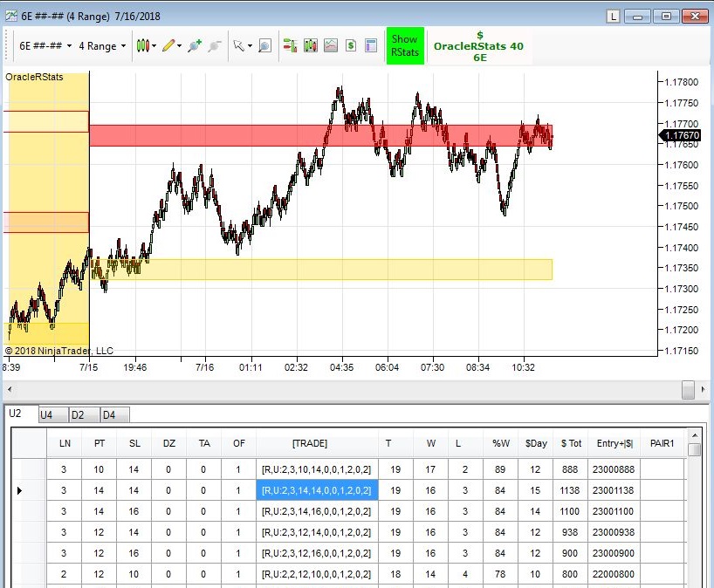
Task: Sort by the $ Tot column header
Action: [570, 443]
